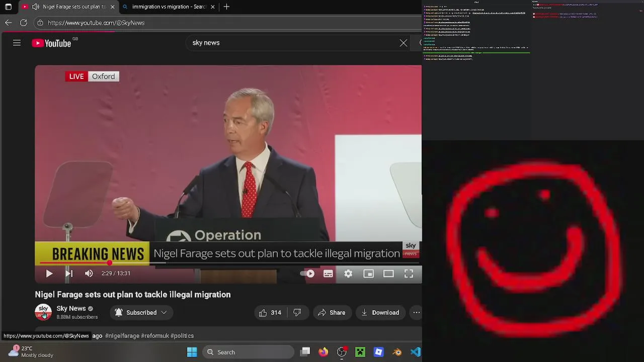Enter full screen mode
The image size is (644, 362).
coord(409,274)
